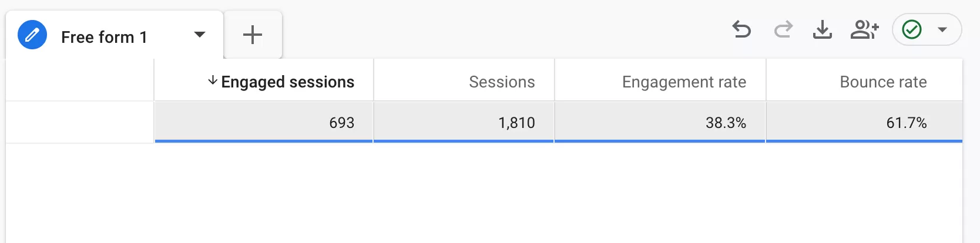Viewport: 980px width, 243px height.
Task: Click the green checkmark status icon
Action: coord(912,29)
